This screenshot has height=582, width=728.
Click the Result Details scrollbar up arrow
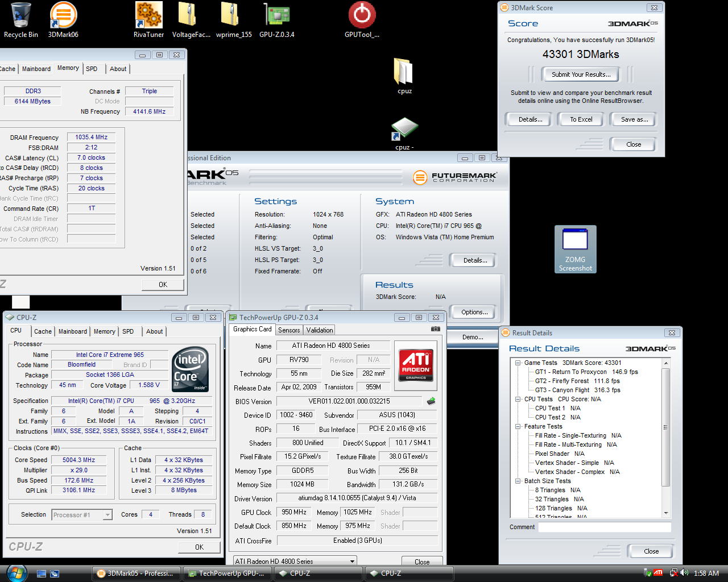coord(666,363)
